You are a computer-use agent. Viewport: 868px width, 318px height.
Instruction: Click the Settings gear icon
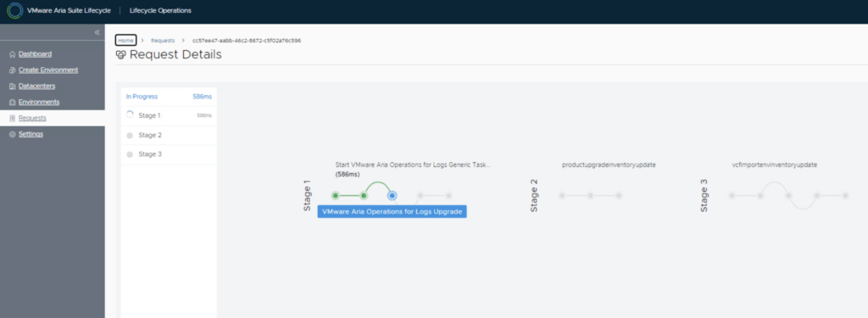pyautogui.click(x=13, y=134)
